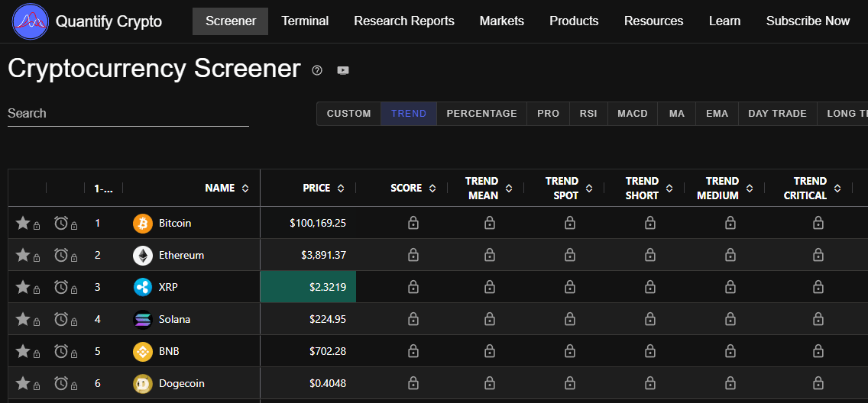The width and height of the screenshot is (868, 403).
Task: Click the Ethereum coin icon
Action: pos(143,256)
